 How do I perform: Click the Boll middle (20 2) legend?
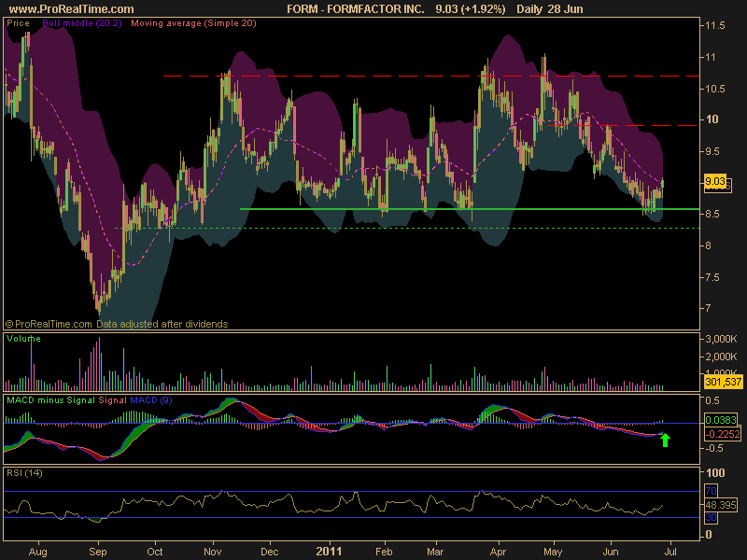(82, 22)
